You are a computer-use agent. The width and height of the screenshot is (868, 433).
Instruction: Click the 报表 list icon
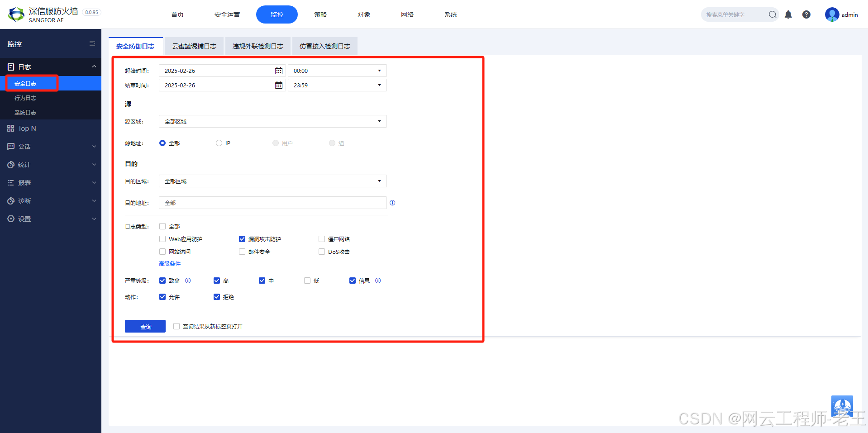coord(11,183)
